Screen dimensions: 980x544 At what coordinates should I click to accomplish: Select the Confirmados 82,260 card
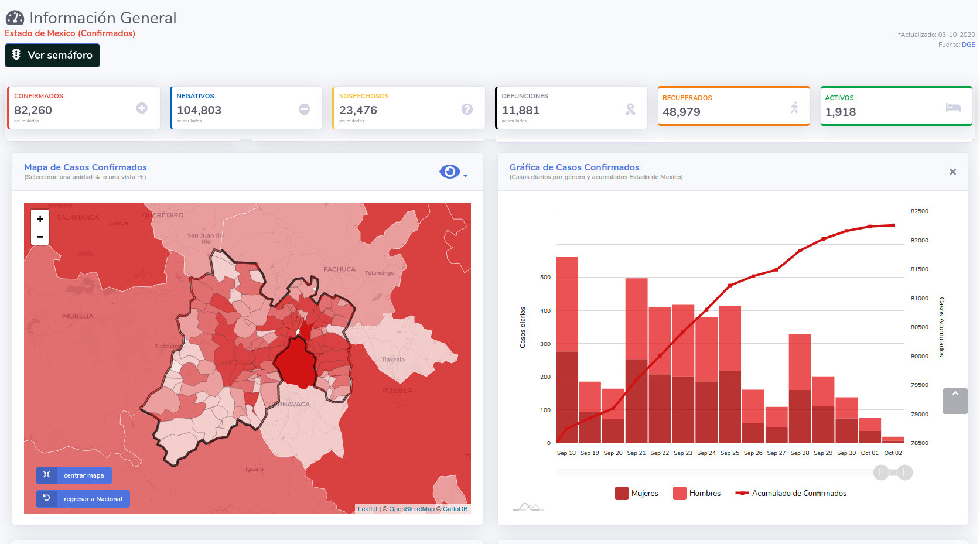pyautogui.click(x=83, y=108)
